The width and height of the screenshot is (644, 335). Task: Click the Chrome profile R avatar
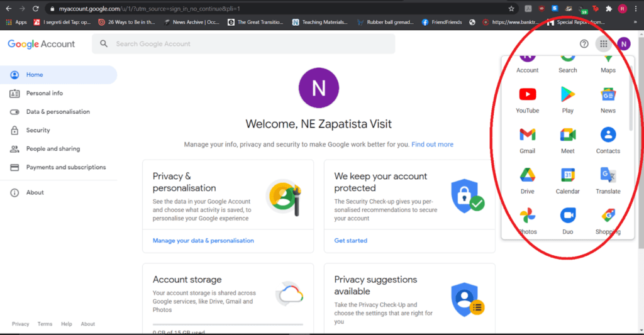(x=622, y=9)
